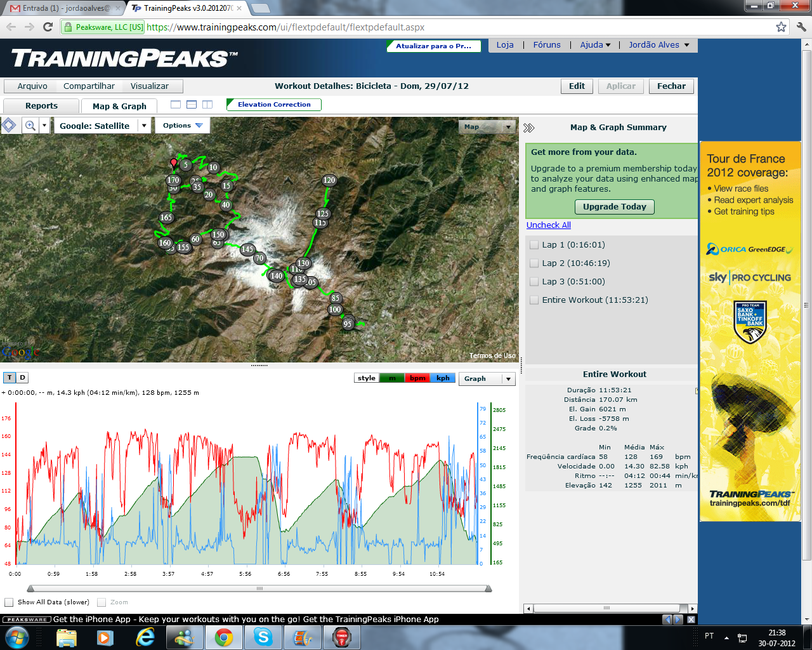Open Arquivo menu

[x=32, y=86]
